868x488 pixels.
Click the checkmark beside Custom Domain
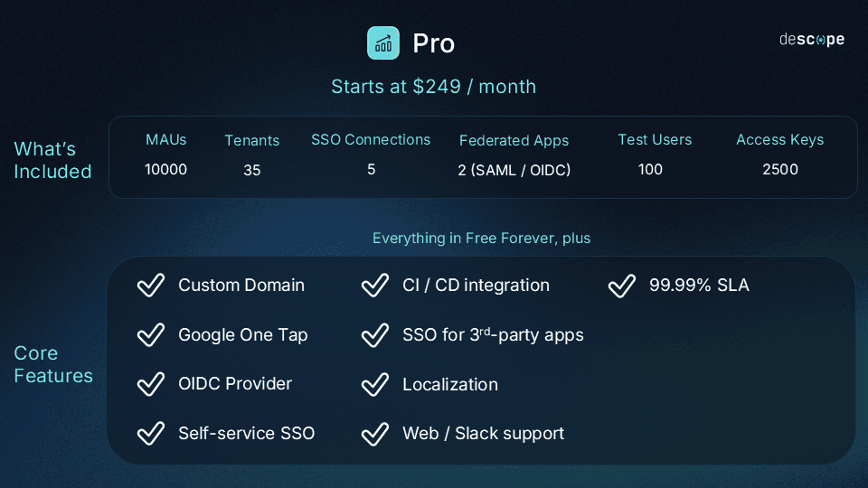pyautogui.click(x=150, y=286)
